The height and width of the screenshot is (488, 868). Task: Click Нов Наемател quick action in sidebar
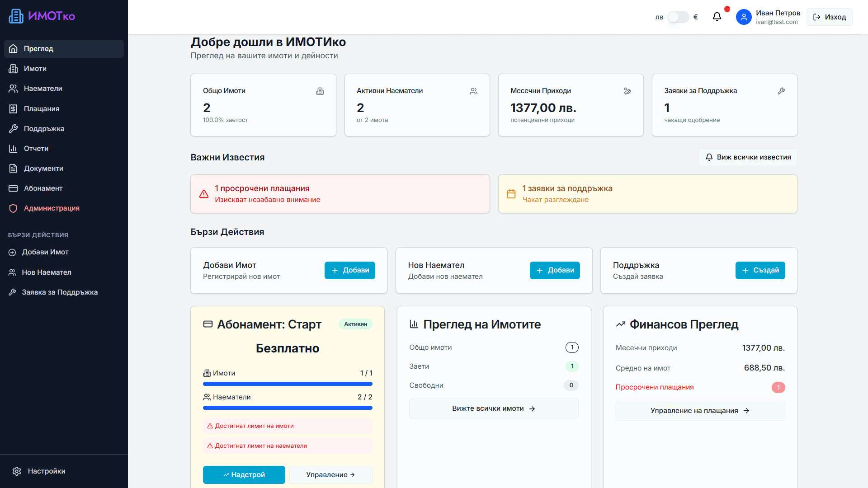64,272
